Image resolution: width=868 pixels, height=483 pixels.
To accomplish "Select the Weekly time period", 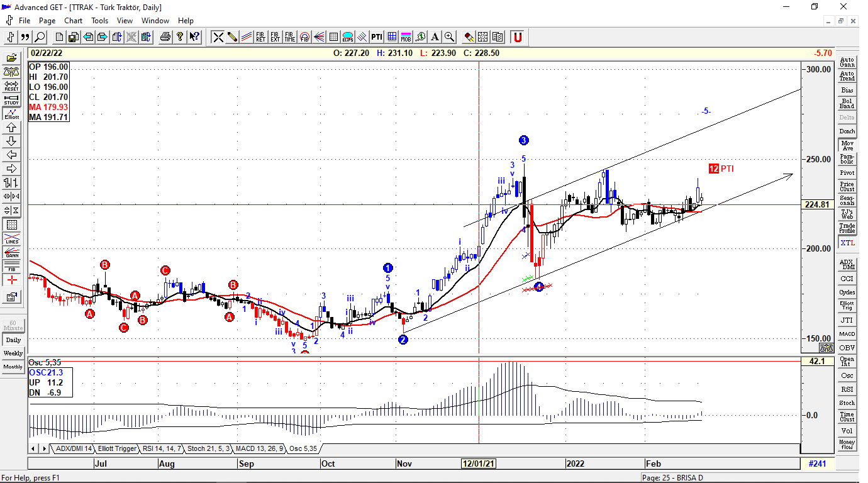I will pos(13,353).
